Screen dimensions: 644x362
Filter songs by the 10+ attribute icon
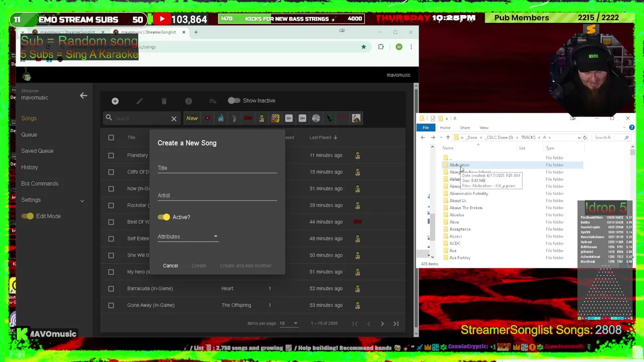[x=289, y=118]
